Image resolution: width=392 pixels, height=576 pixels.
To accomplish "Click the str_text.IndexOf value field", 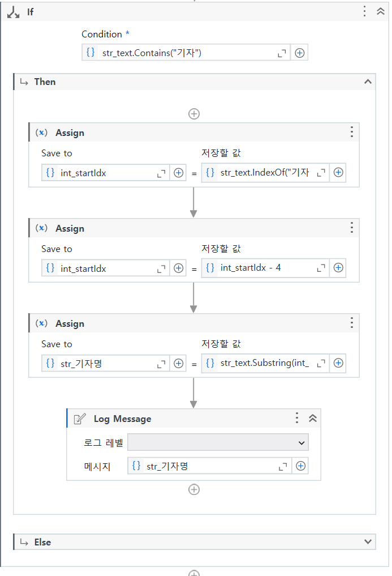I will click(265, 173).
